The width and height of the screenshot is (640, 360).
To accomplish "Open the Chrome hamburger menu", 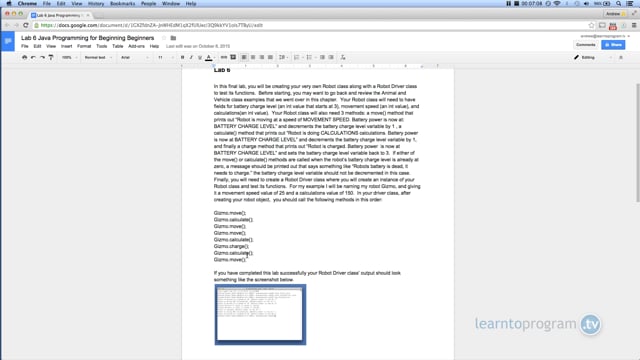I will coord(634,25).
